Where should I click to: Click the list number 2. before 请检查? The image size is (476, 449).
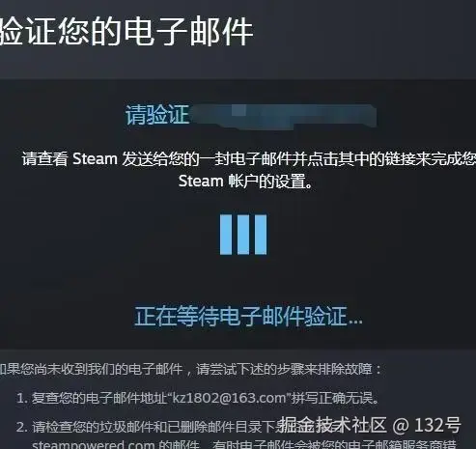pos(22,427)
